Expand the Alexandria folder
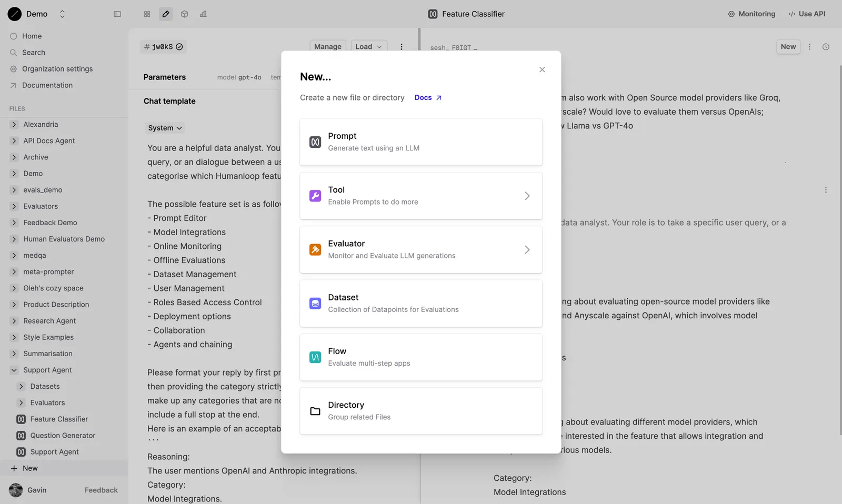This screenshot has width=842, height=504. point(14,125)
